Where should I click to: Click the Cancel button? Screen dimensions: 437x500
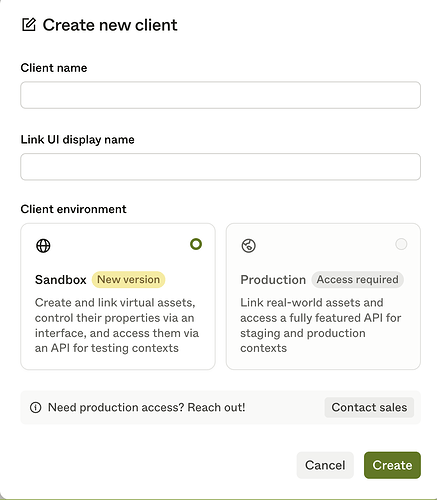click(325, 465)
